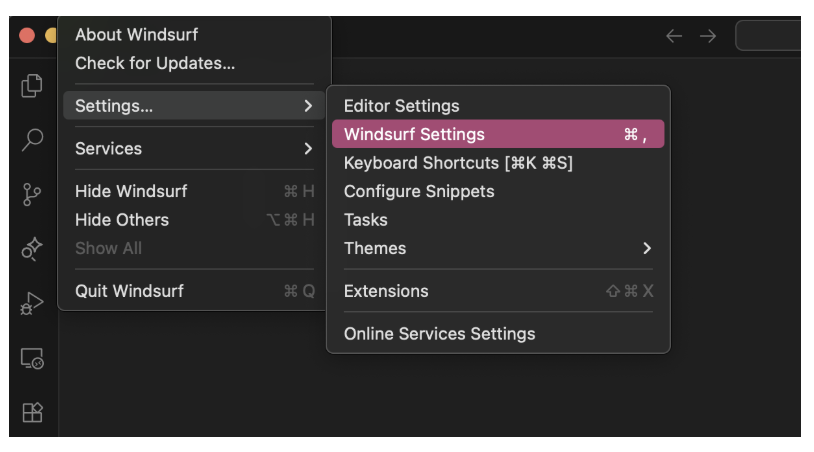Viewport: 814px width, 452px height.
Task: Open Editor Settings
Action: click(x=402, y=106)
